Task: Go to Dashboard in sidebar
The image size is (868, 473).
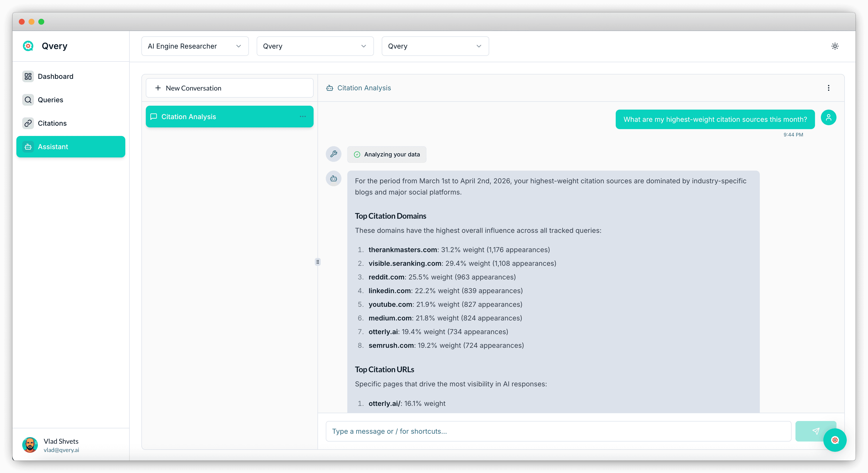Action: click(x=56, y=76)
